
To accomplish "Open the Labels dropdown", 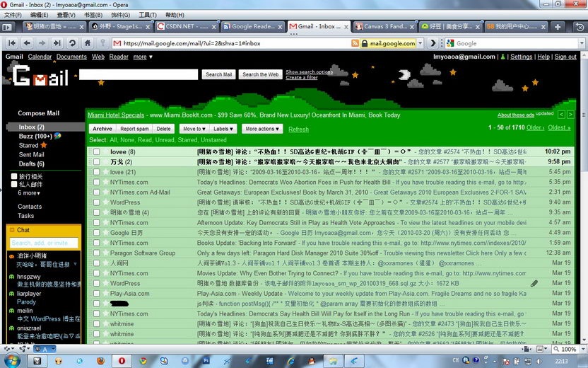I will (x=223, y=129).
